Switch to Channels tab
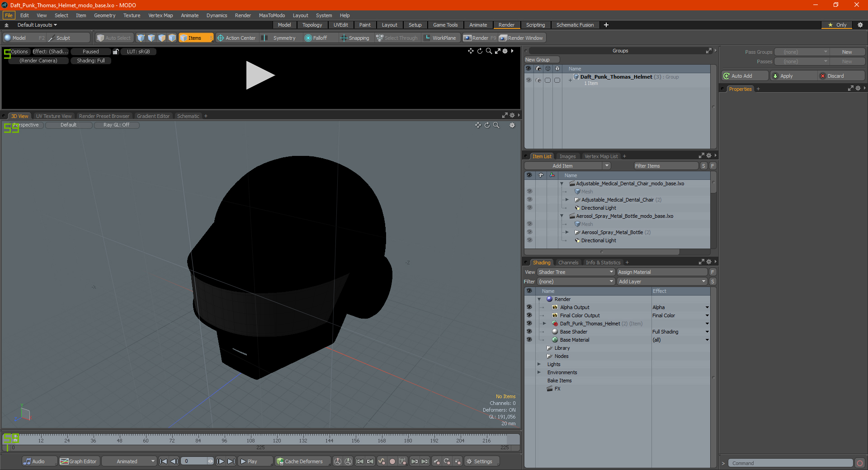The image size is (868, 470). (568, 263)
